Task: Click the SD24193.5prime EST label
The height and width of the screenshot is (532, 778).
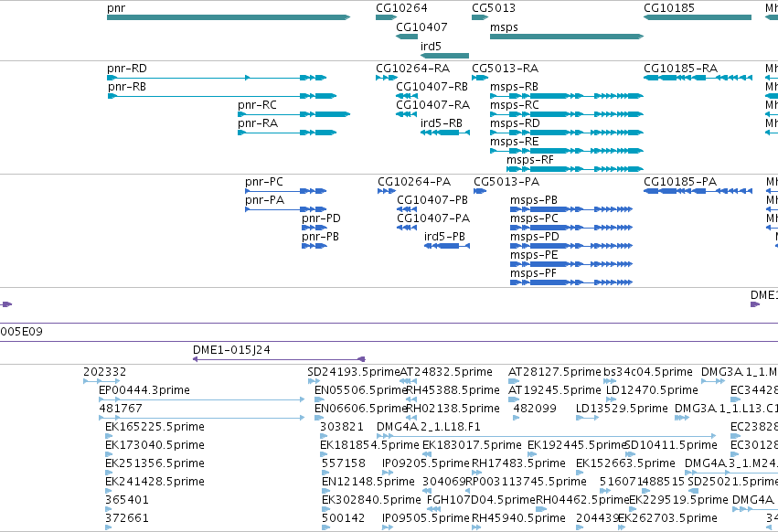Action: (x=354, y=372)
